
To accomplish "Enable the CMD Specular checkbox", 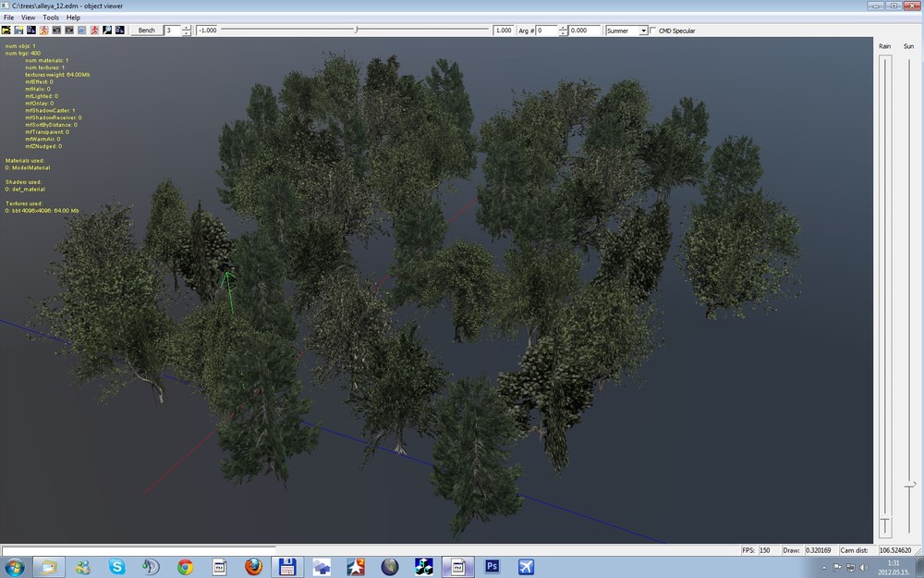I will (654, 31).
